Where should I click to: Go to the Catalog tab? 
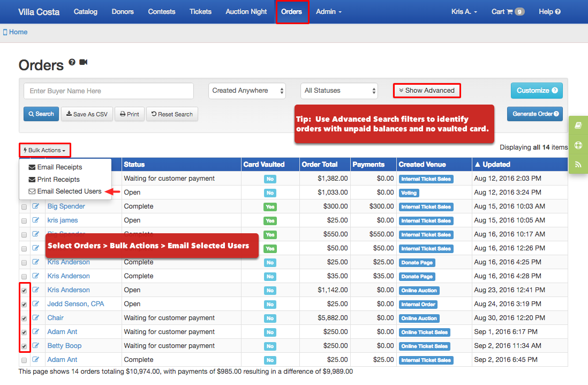click(x=86, y=12)
